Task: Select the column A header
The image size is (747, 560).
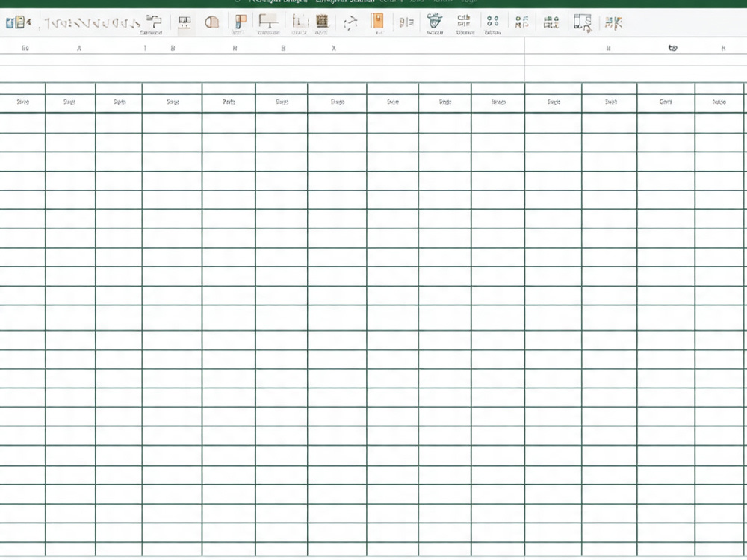Action: [79, 48]
